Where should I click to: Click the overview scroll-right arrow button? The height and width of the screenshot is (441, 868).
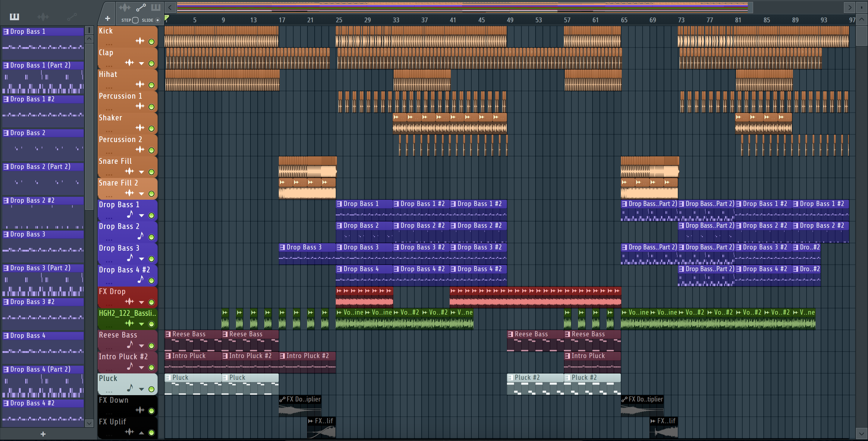[x=850, y=7]
